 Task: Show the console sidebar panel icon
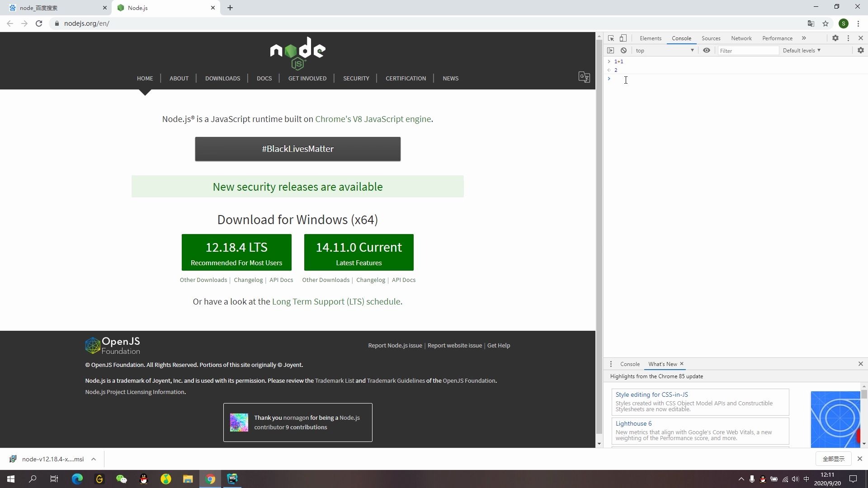coord(611,51)
